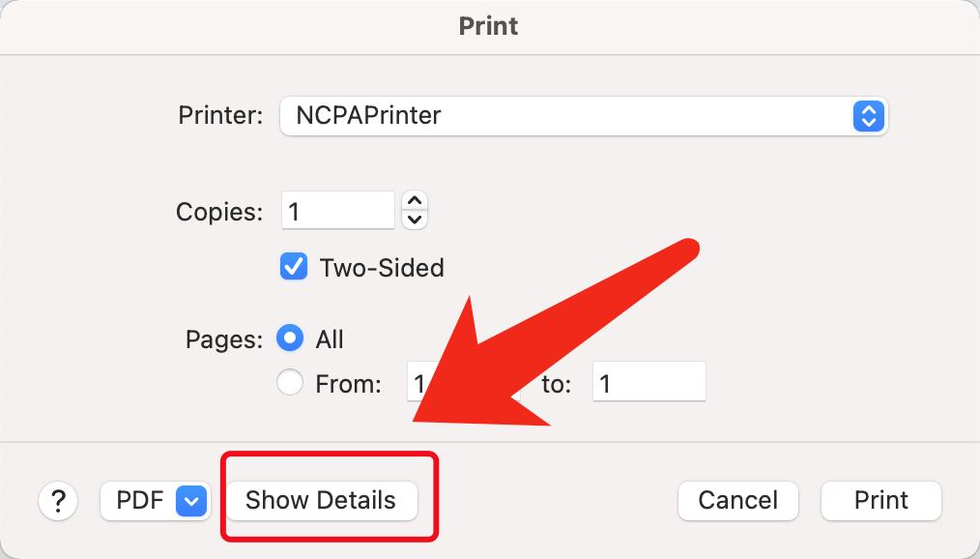This screenshot has width=980, height=559.
Task: Select the From page range radio button
Action: pyautogui.click(x=290, y=383)
